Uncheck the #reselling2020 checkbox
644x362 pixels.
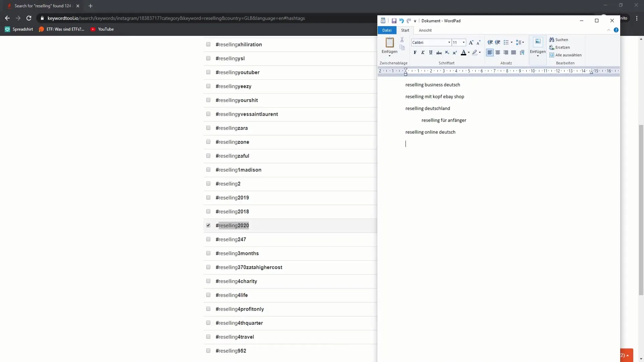click(x=208, y=225)
